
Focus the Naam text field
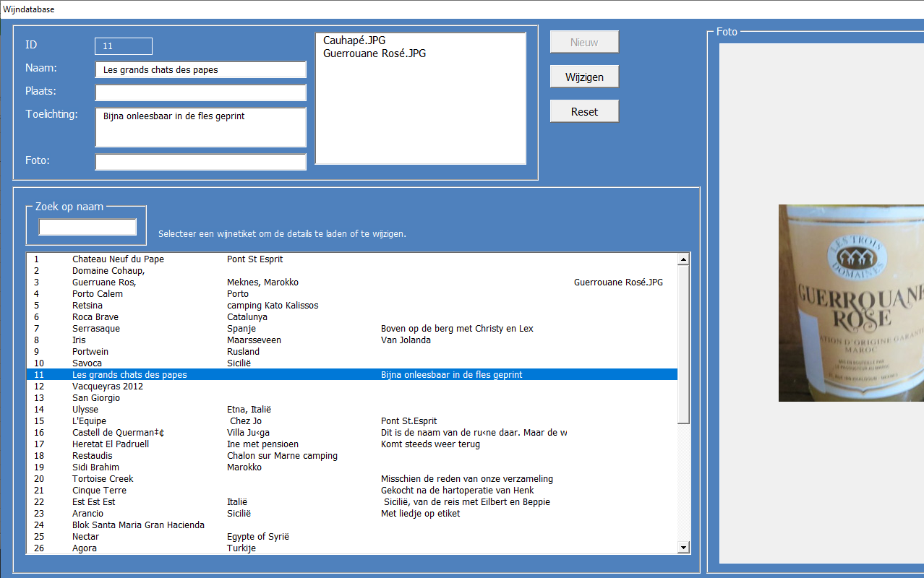tap(200, 69)
